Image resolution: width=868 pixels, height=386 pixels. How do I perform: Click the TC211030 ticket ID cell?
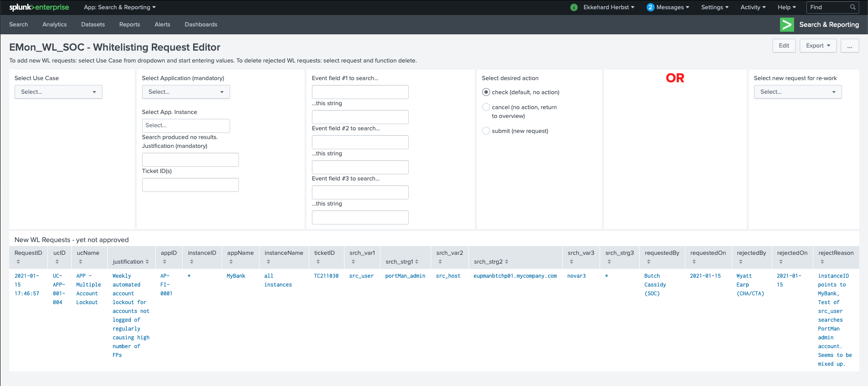[326, 276]
